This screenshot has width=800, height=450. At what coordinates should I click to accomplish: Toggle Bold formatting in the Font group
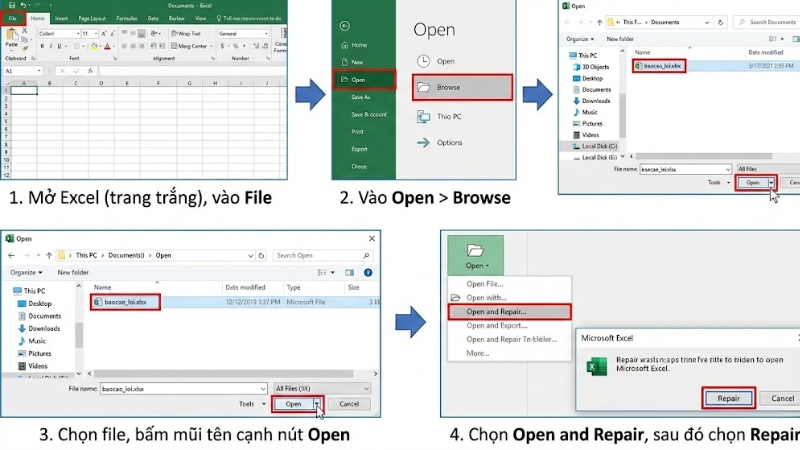[41, 46]
